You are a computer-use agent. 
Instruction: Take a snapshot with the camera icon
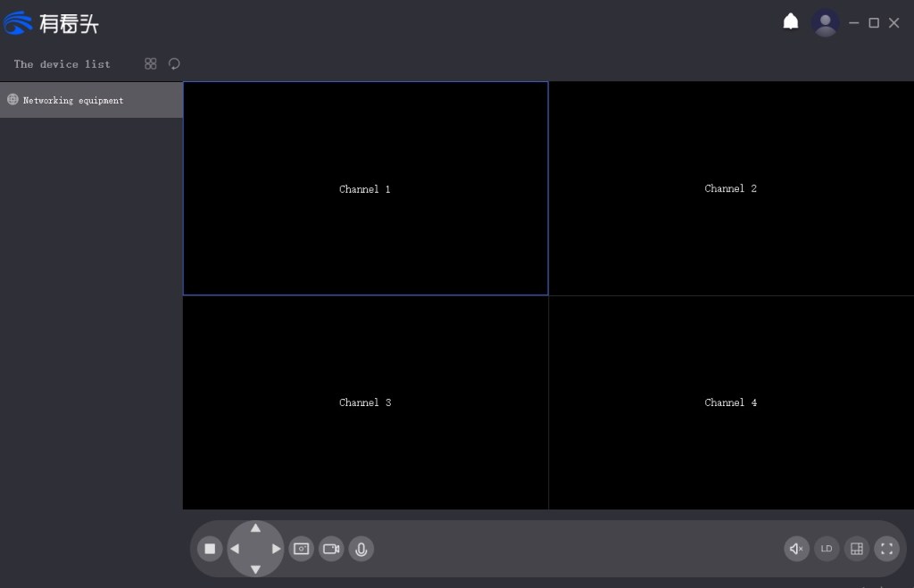tap(302, 549)
